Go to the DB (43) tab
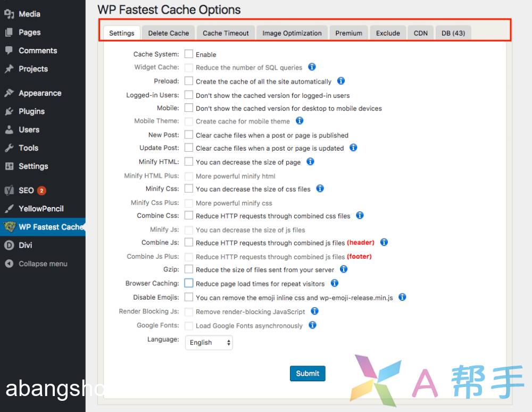 [x=453, y=33]
